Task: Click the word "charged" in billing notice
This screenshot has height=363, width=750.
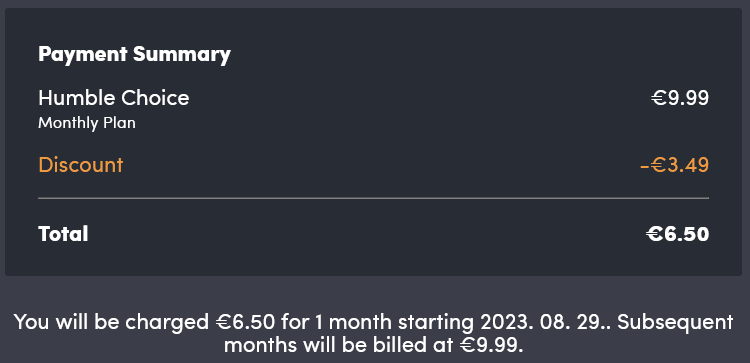Action: 167,323
